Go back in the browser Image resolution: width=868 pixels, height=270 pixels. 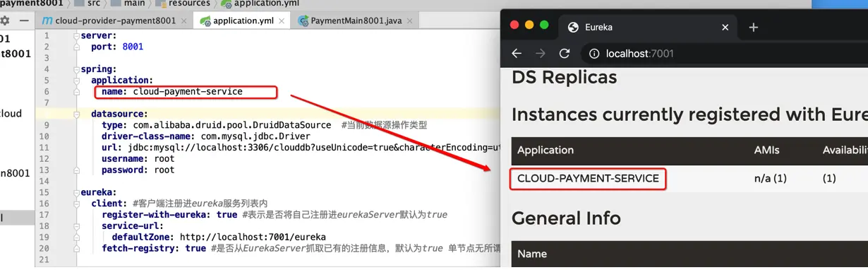coord(517,54)
